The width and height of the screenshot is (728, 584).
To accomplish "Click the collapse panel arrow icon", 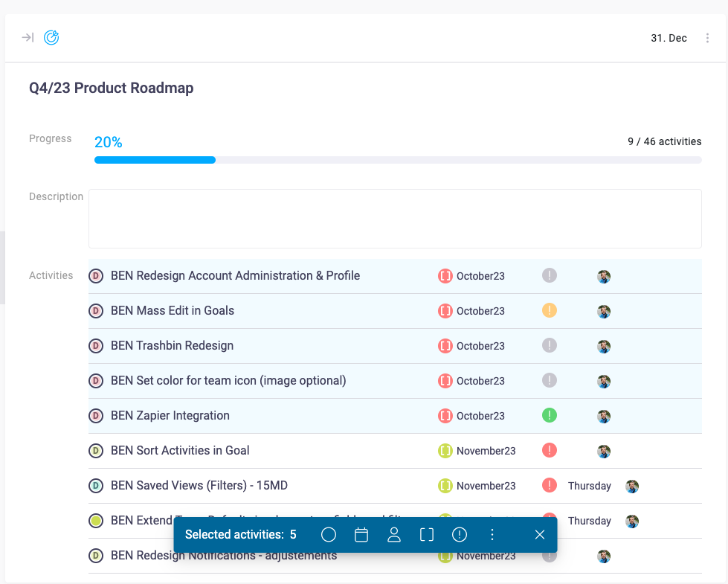I will 28,37.
